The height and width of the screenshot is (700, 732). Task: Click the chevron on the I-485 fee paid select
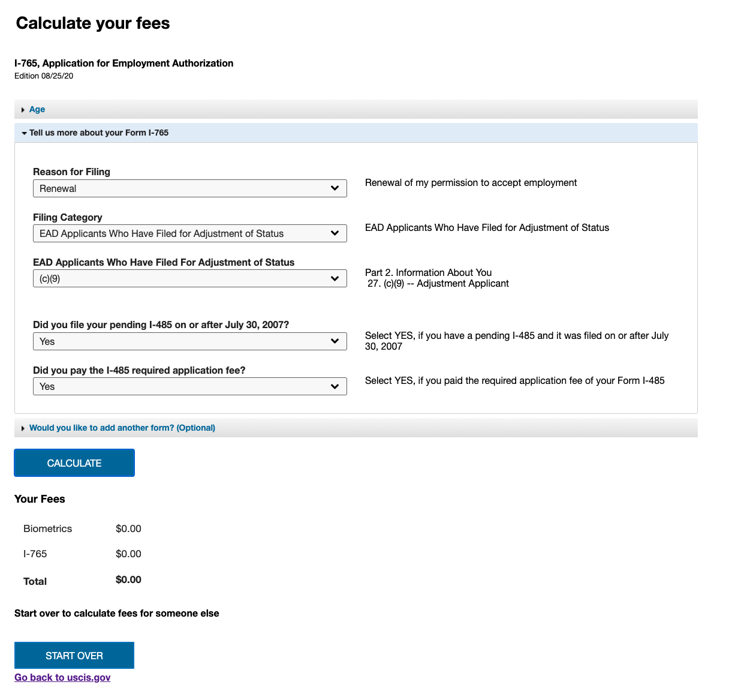[335, 386]
